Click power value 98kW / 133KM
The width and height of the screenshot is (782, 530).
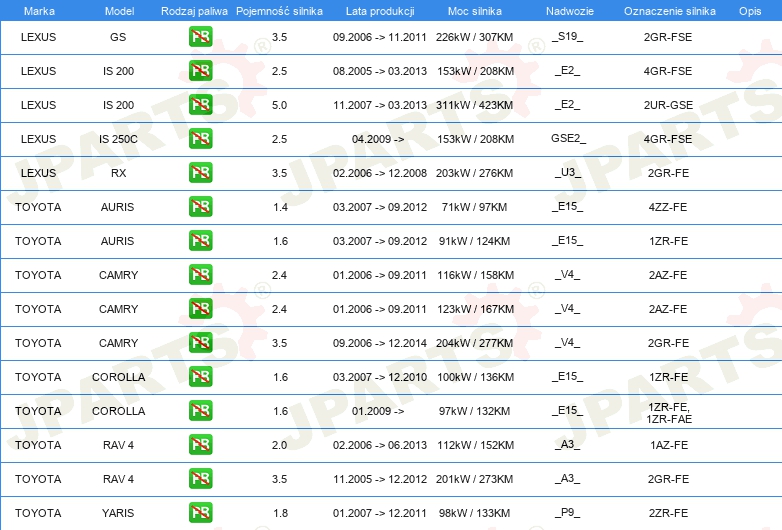[474, 513]
